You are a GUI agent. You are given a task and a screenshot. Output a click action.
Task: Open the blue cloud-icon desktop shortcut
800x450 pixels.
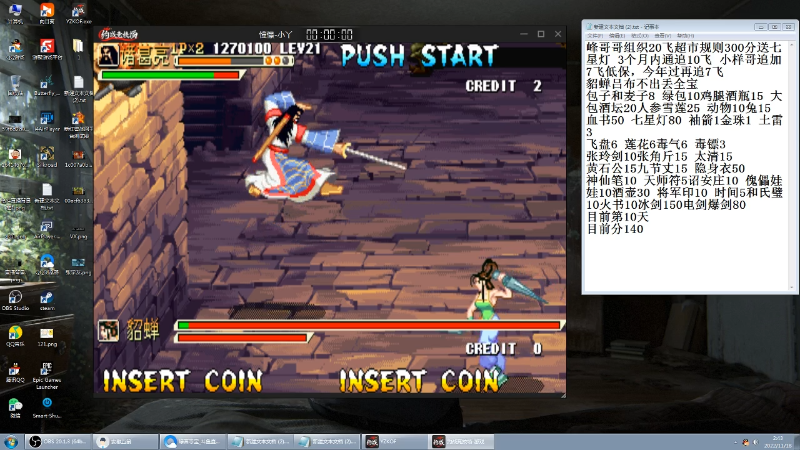[x=47, y=264]
